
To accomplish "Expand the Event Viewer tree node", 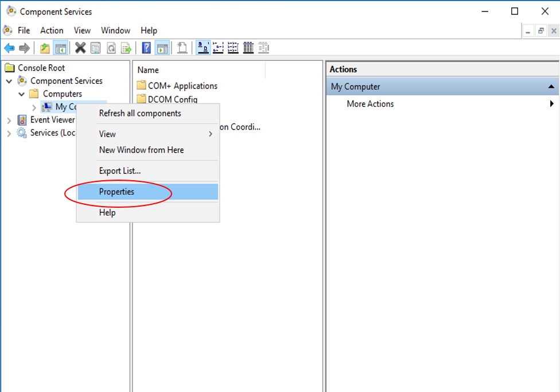I will (x=9, y=120).
